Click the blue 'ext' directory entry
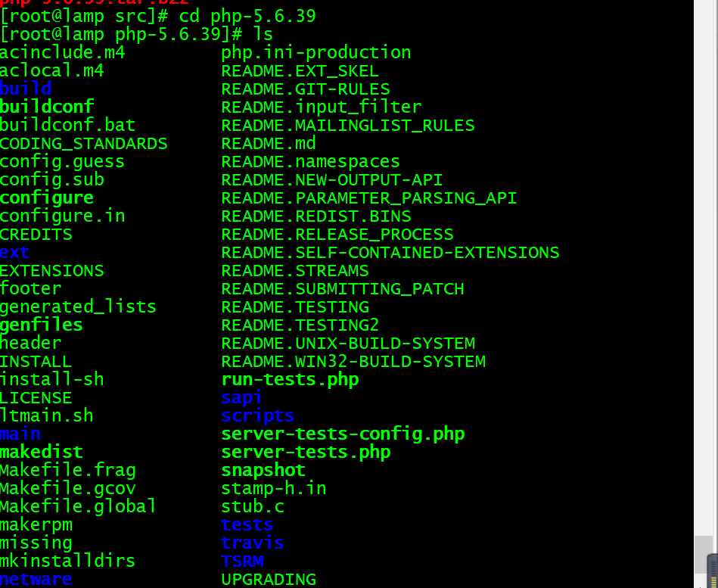 tap(15, 252)
